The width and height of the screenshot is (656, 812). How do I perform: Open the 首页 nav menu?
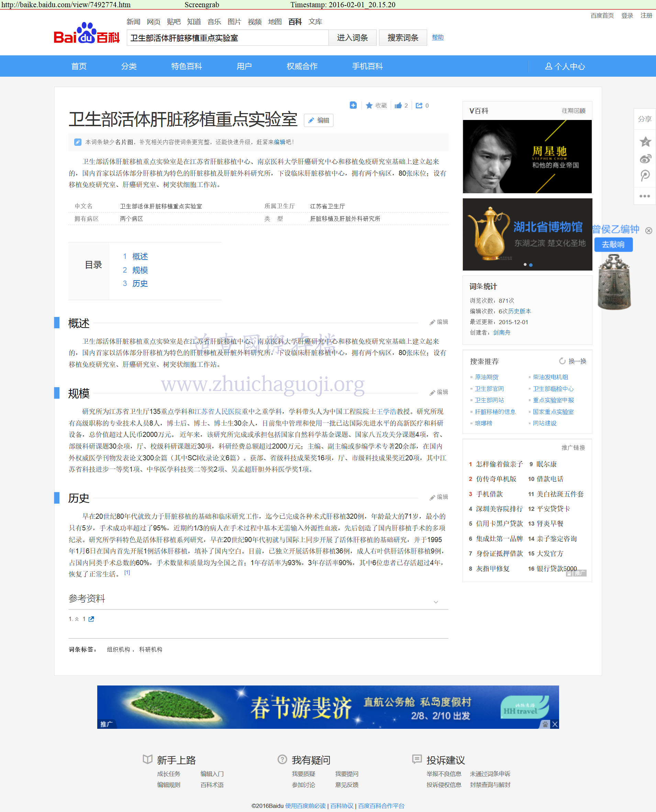(79, 66)
